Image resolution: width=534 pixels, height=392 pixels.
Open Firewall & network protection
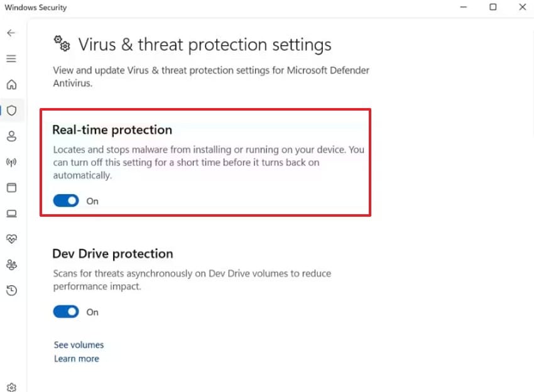point(11,161)
